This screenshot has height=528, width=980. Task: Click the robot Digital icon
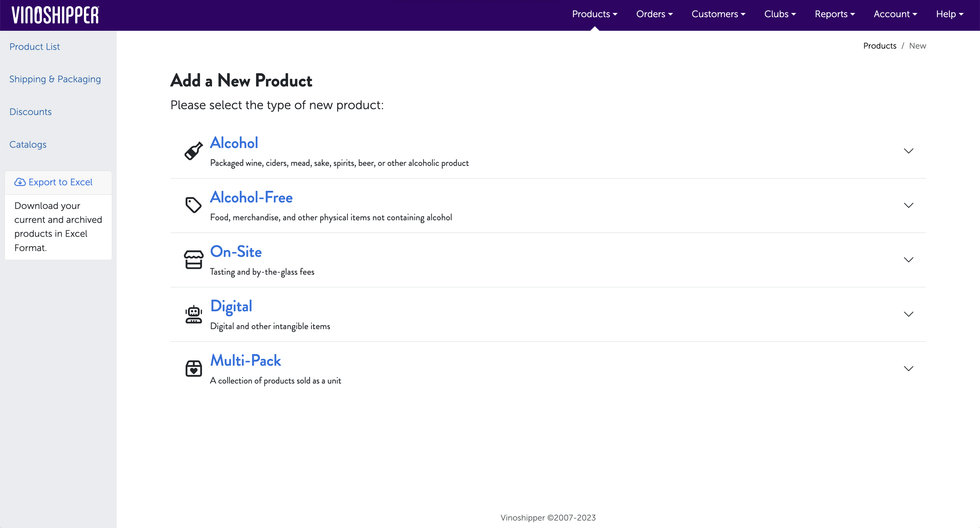point(193,314)
